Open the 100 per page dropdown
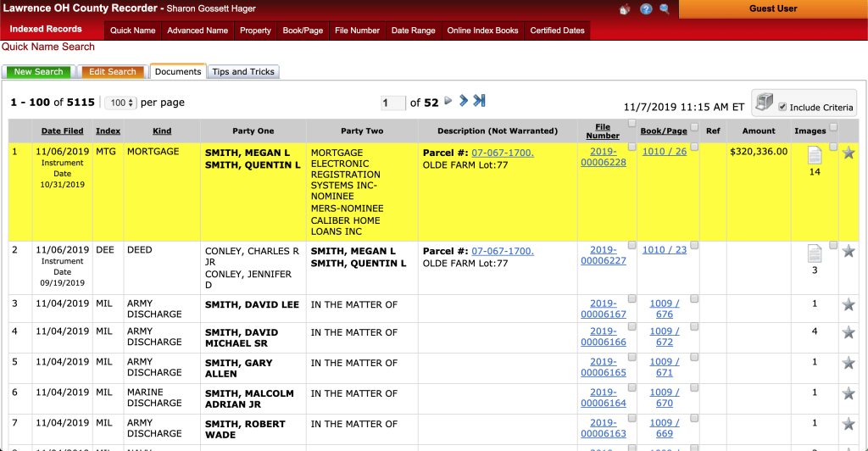The height and width of the screenshot is (451, 868). point(120,103)
